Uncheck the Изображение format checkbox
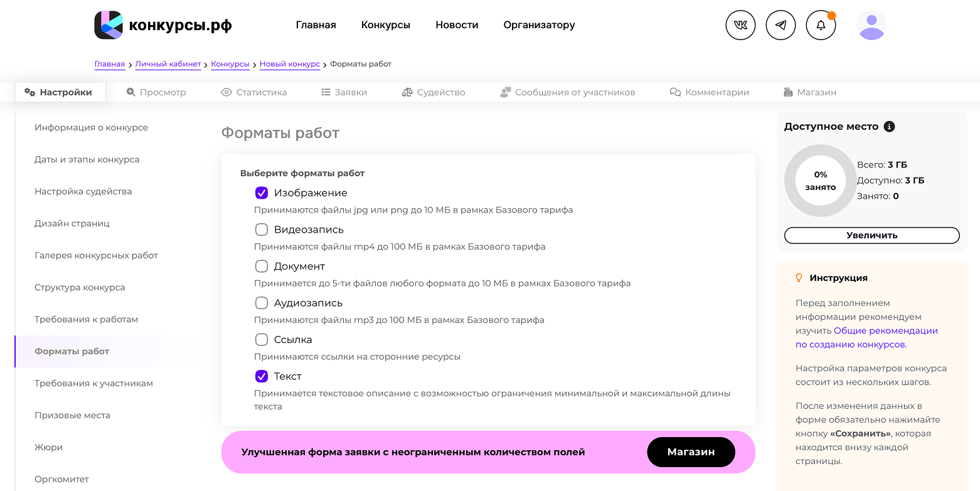This screenshot has height=491, width=980. (x=262, y=193)
